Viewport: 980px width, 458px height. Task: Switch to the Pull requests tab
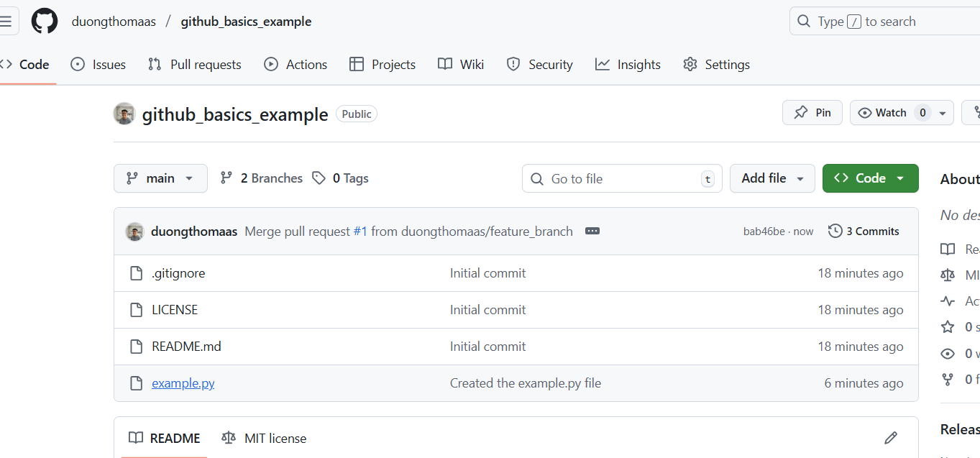pyautogui.click(x=195, y=65)
